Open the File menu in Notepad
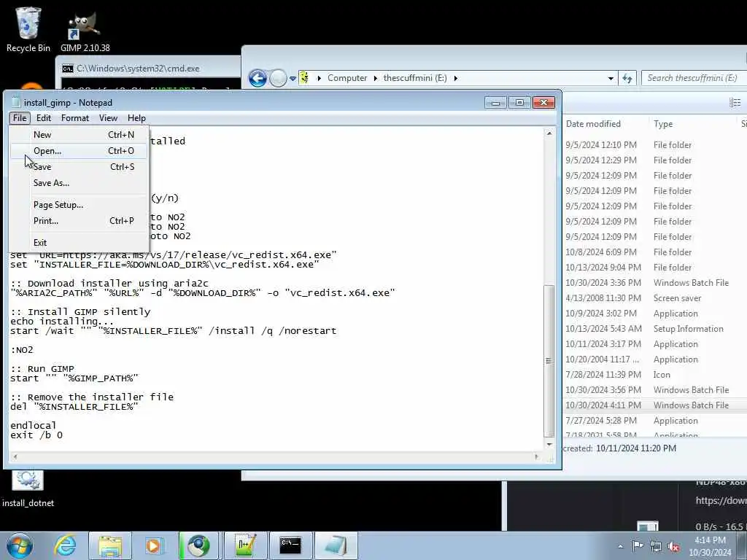This screenshot has width=747, height=560. point(20,118)
